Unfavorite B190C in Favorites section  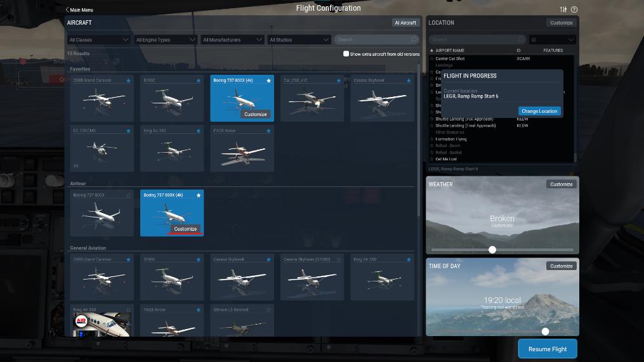(199, 81)
